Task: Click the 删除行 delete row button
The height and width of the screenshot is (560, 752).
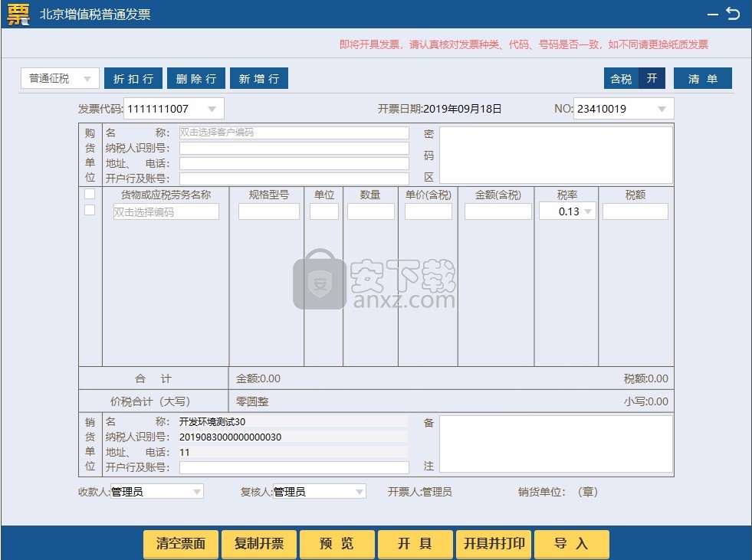Action: [196, 79]
